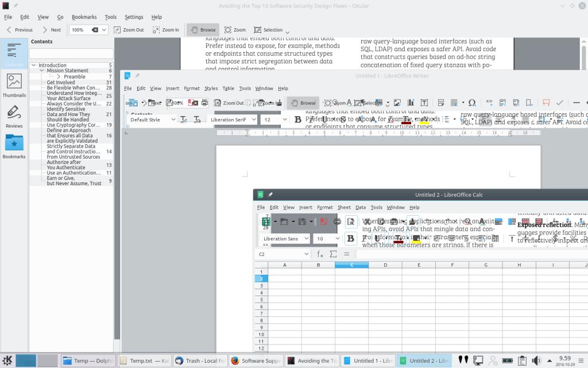Screen dimensions: 588x368
Task: Open the Bookmarks menu in Okular
Action: coord(84,17)
